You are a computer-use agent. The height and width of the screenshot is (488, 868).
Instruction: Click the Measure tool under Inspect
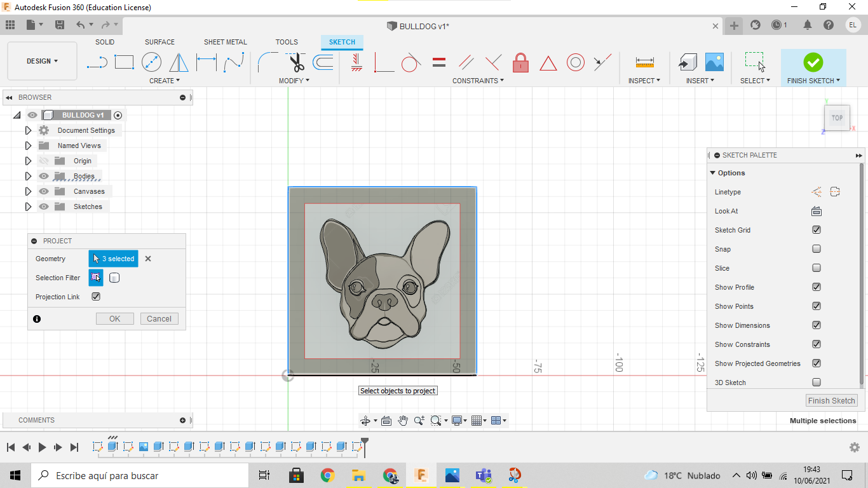644,62
